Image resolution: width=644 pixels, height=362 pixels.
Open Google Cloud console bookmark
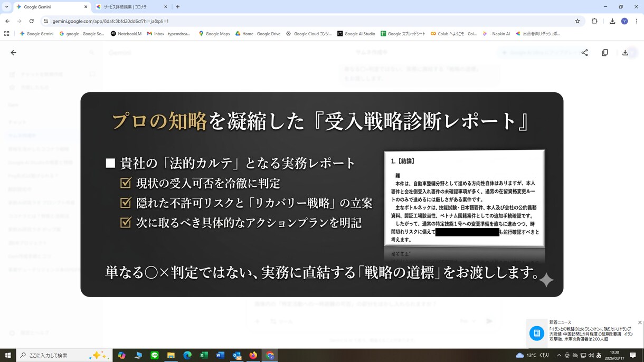click(x=309, y=33)
